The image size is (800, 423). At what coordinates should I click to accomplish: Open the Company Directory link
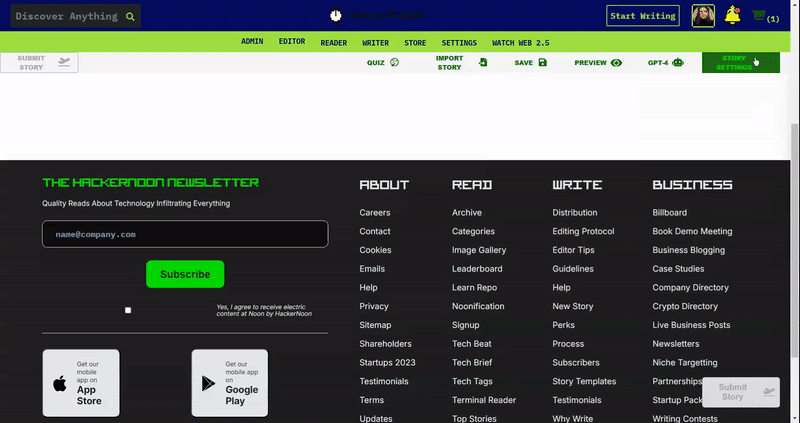[690, 288]
